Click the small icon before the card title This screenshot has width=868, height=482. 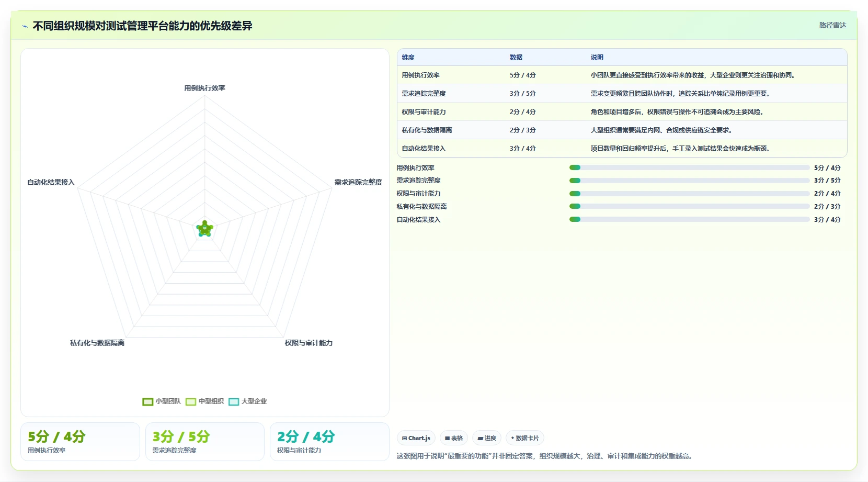(25, 26)
